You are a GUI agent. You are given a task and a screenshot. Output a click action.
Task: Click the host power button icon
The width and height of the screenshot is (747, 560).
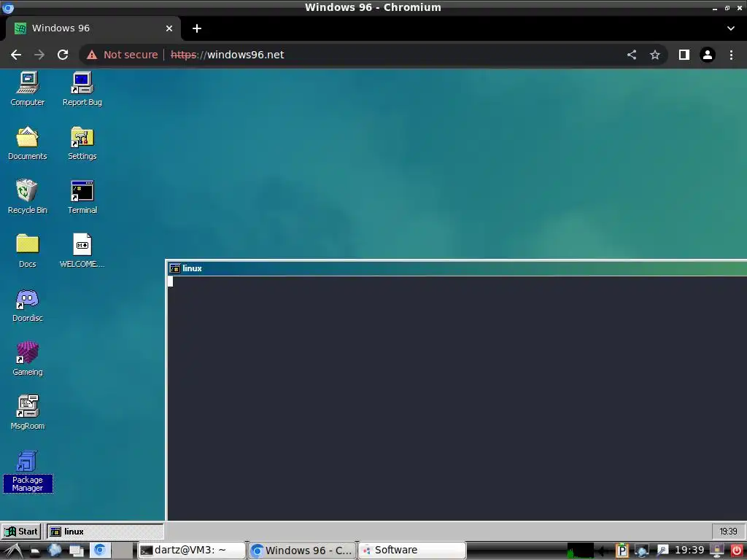pyautogui.click(x=737, y=551)
